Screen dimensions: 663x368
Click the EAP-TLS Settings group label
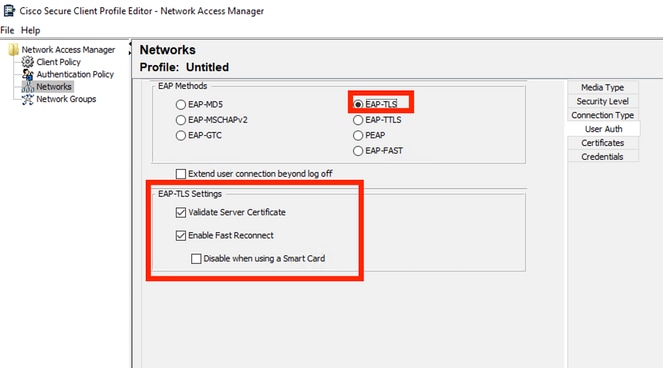pos(190,194)
